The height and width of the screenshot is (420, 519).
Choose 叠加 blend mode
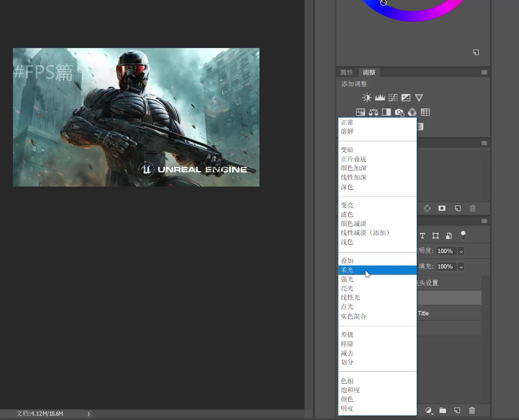point(378,261)
